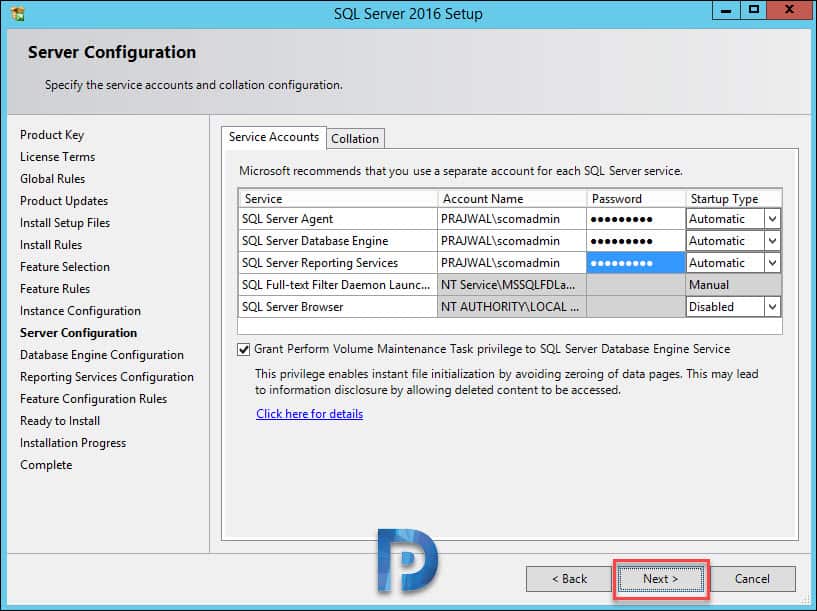The width and height of the screenshot is (817, 611).
Task: Click the Manual startup type cell
Action: point(733,285)
